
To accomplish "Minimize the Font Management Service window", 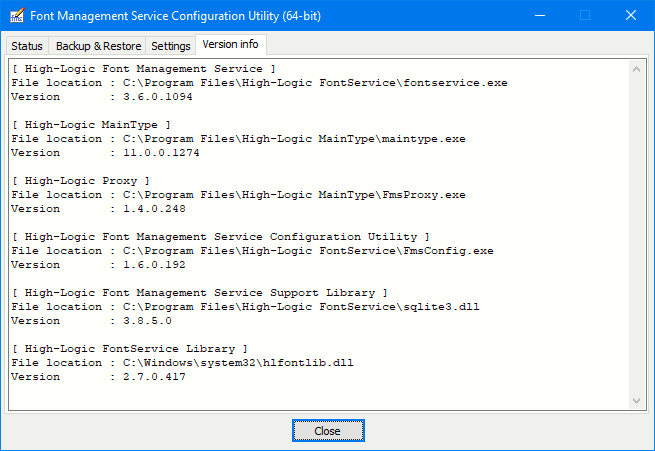I will tap(541, 16).
